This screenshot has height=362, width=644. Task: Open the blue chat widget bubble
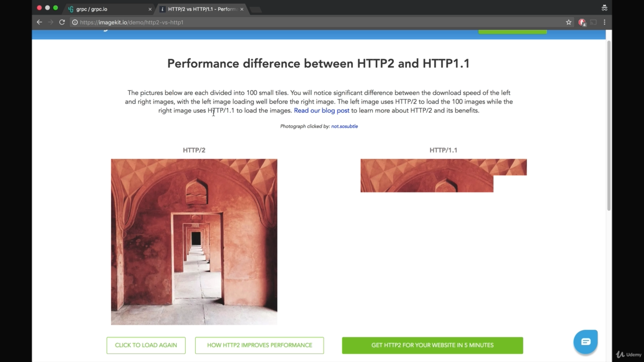coord(585,342)
